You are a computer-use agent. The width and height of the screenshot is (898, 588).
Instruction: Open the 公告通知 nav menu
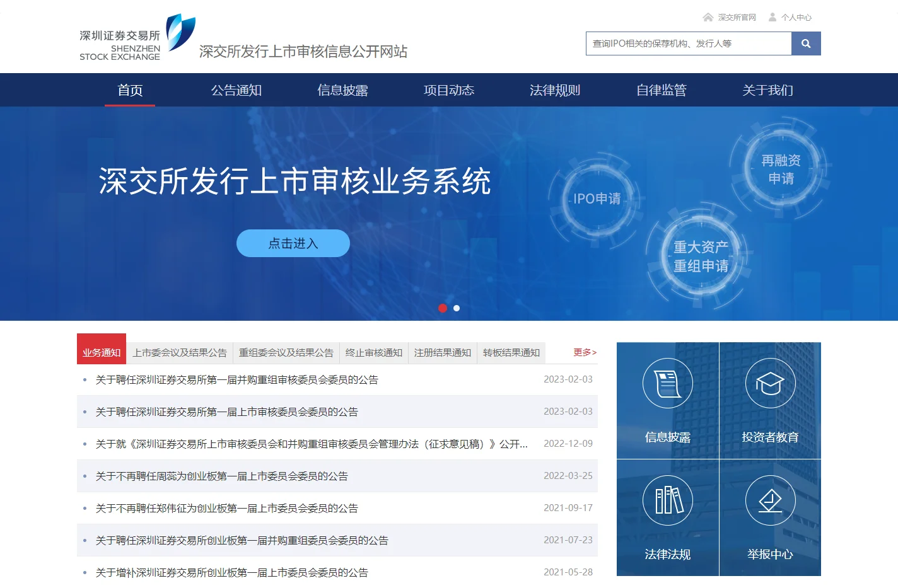pyautogui.click(x=236, y=90)
